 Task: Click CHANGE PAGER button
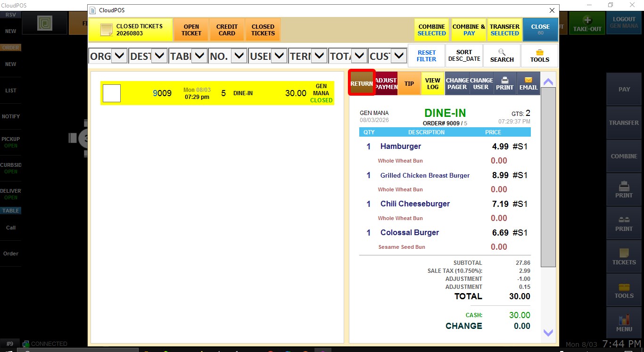[x=457, y=83]
